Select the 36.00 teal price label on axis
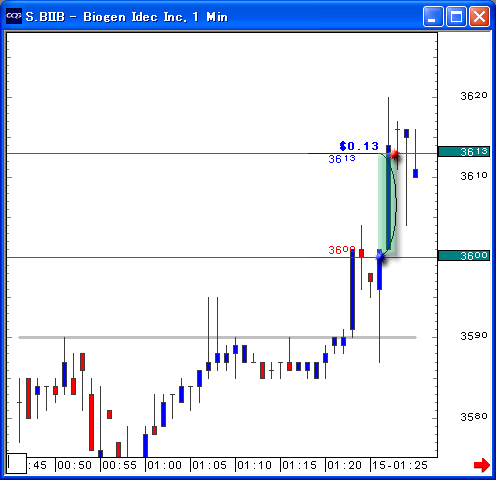 [464, 256]
